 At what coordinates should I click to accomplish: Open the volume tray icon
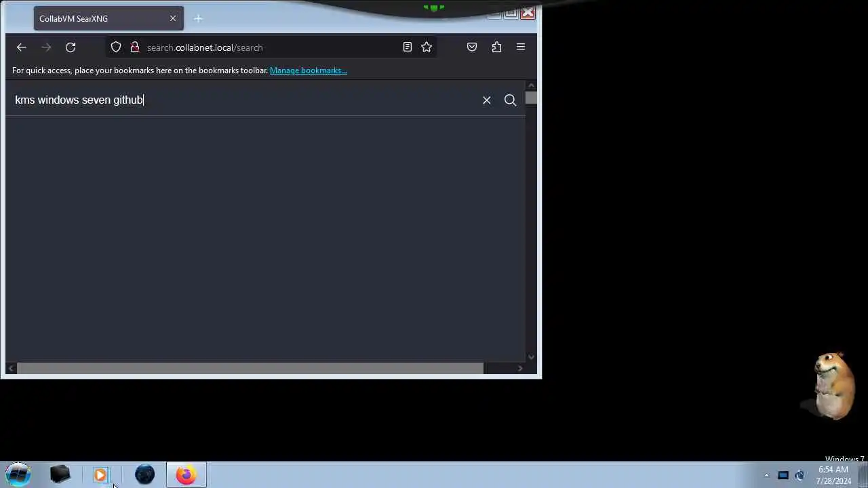pos(800,475)
